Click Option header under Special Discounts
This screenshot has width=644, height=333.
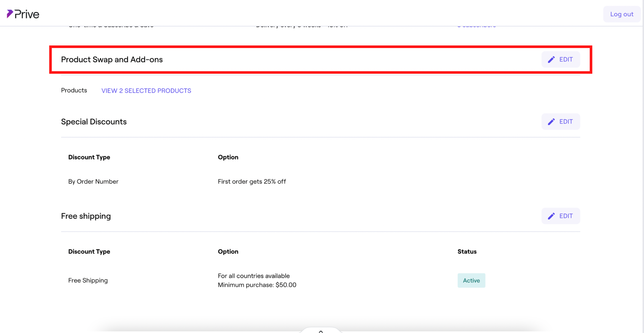point(228,157)
